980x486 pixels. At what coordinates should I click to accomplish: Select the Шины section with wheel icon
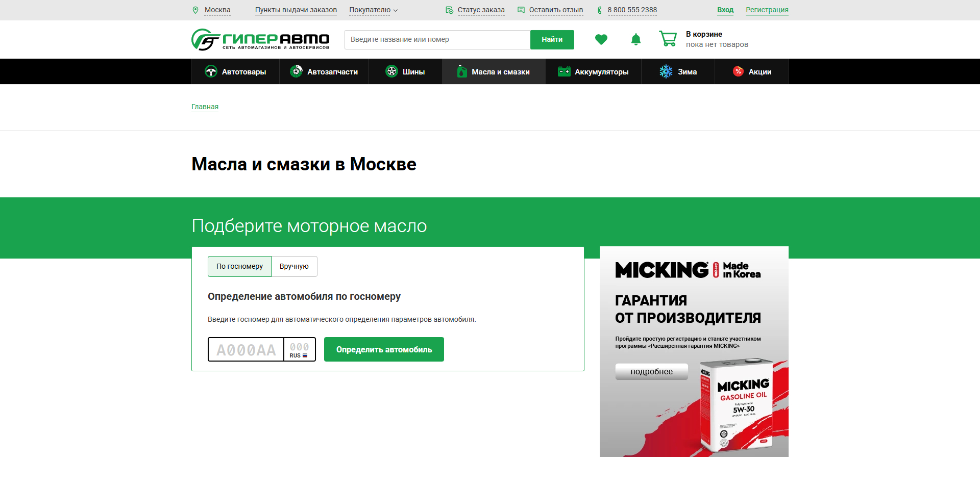click(391, 71)
